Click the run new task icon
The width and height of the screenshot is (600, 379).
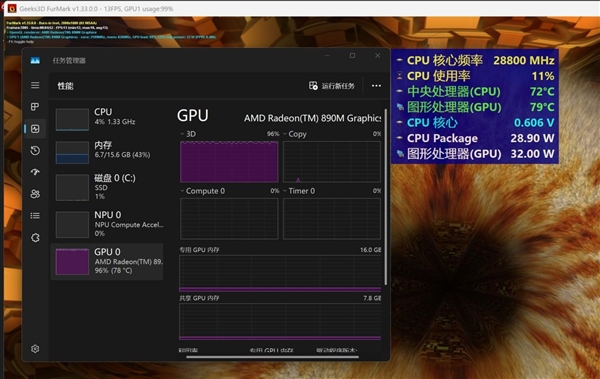[x=313, y=86]
